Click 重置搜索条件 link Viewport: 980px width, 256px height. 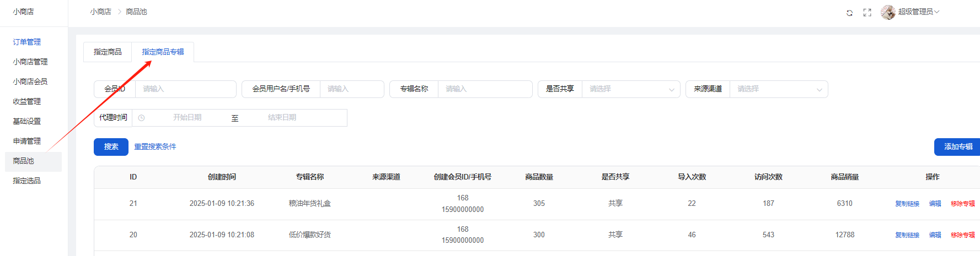[x=155, y=147]
